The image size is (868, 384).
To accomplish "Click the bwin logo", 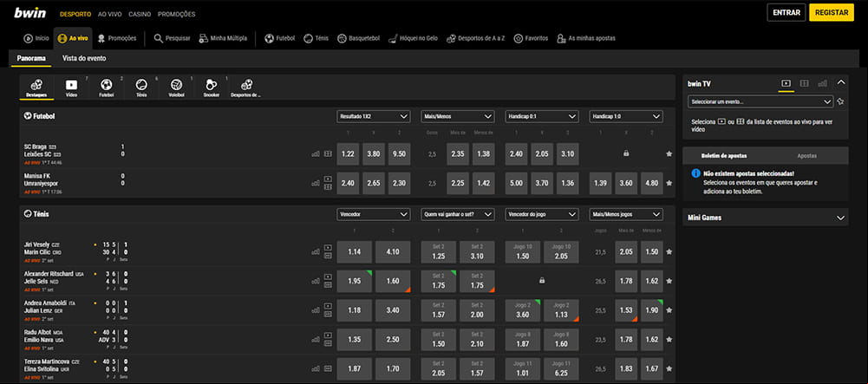I will (29, 13).
